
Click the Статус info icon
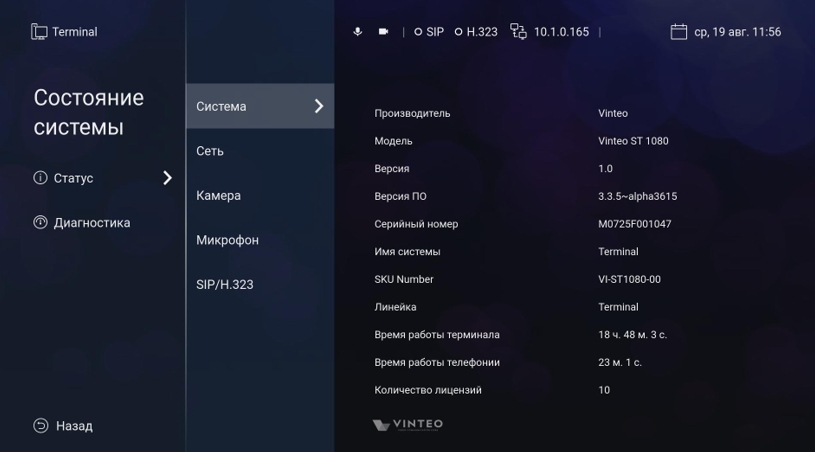point(40,178)
